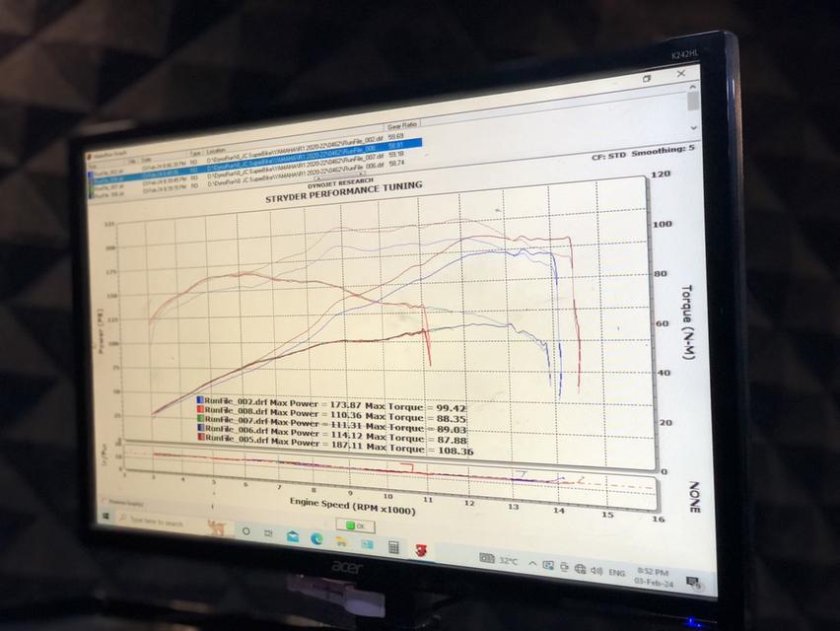840x631 pixels.
Task: Click the taskbar clock showing 8:52 PM
Action: 654,577
